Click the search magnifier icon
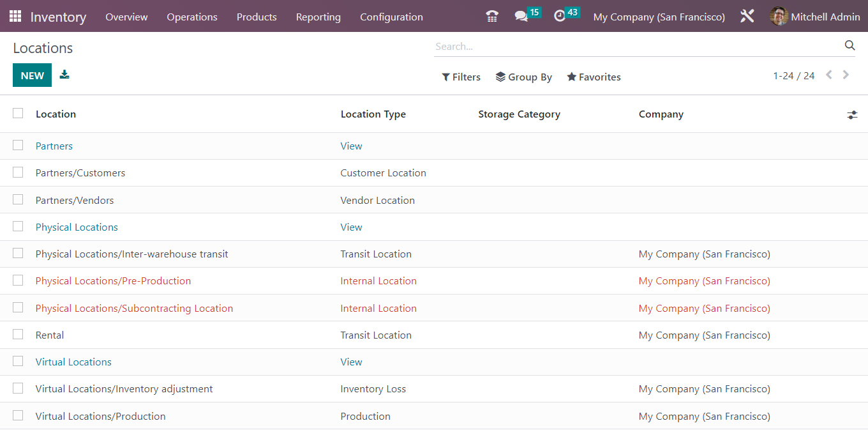Viewport: 868px width, 437px height. click(849, 45)
